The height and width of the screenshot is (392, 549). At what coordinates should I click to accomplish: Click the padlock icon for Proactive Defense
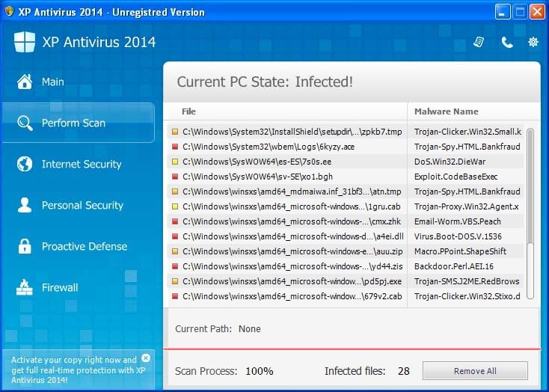25,246
